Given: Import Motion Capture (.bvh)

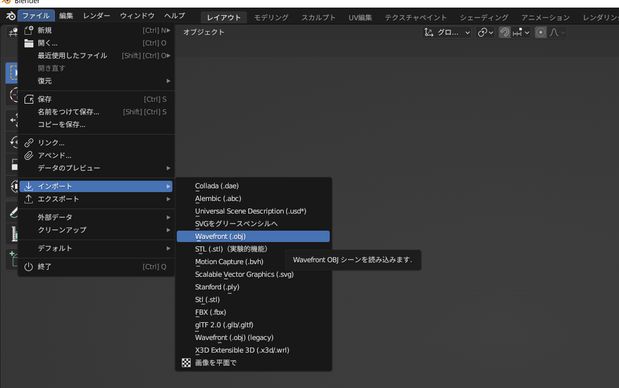Looking at the screenshot, I should (253, 261).
